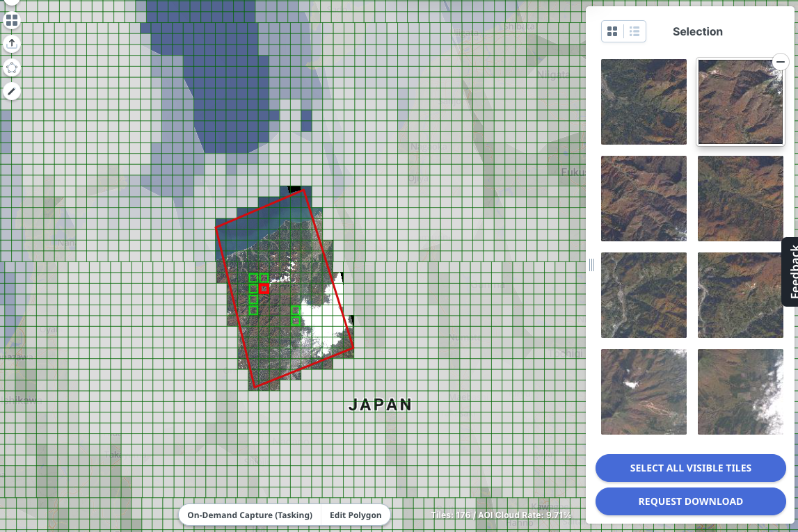The height and width of the screenshot is (532, 798).
Task: Open the Feedback side tab
Action: (790, 272)
